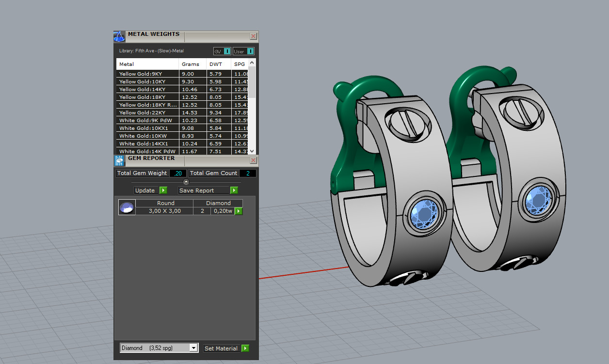
Task: Select the Yellow Gold:10KY row
Action: click(x=183, y=81)
